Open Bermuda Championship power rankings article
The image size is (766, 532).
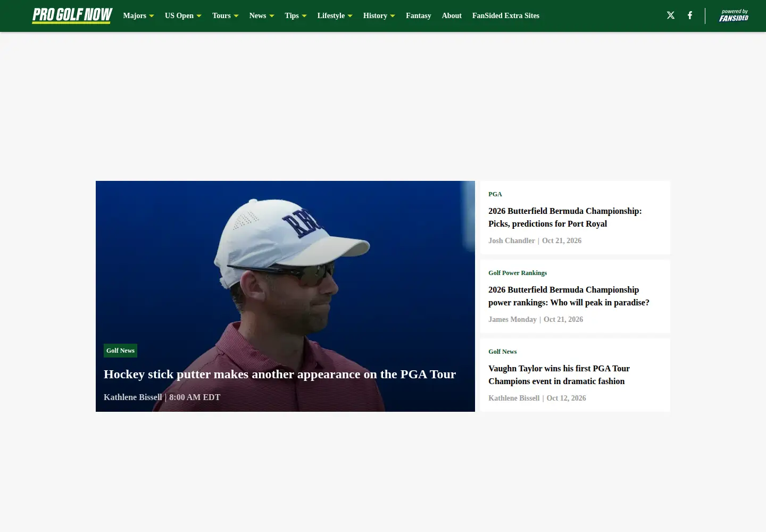click(x=569, y=296)
